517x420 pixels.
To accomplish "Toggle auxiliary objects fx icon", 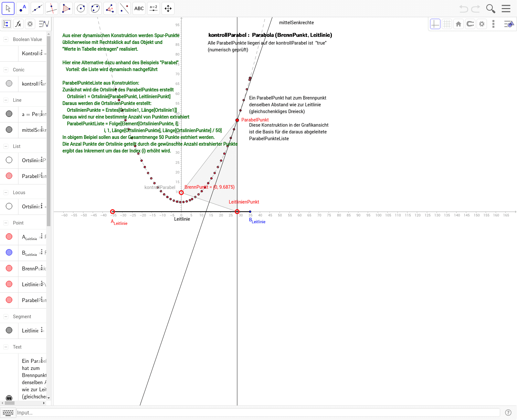I will pos(18,24).
